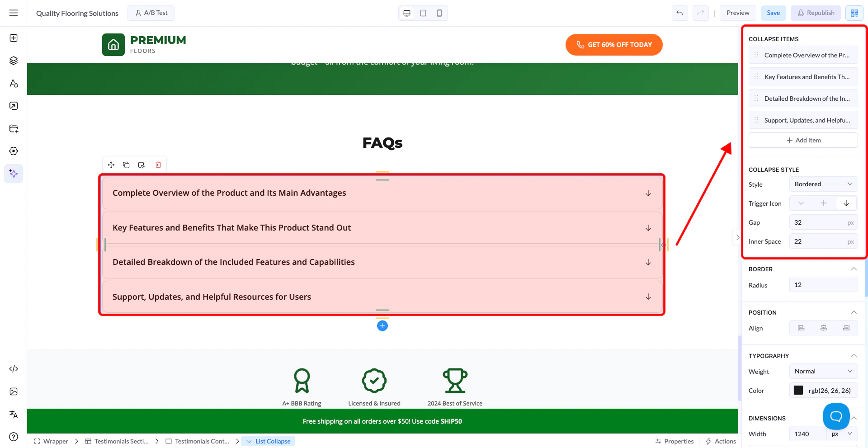Collapse the right properties panel arrow

737,237
